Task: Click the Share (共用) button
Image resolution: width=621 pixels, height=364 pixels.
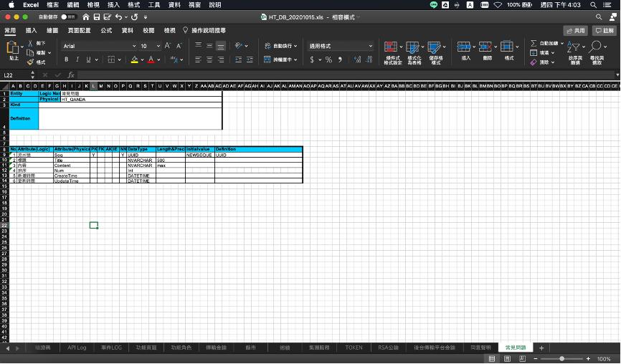Action: coord(575,31)
